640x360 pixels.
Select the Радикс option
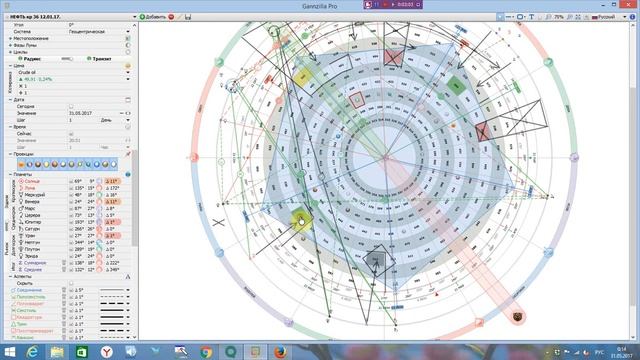29,59
